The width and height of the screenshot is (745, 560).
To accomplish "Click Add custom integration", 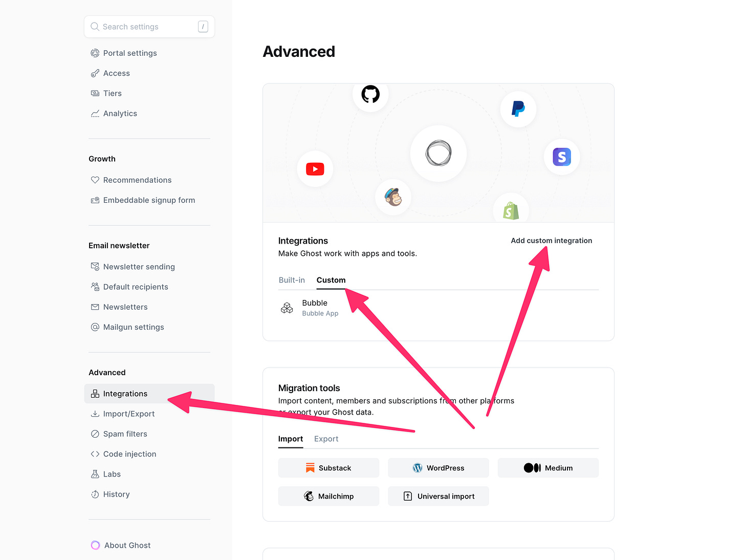I will (552, 241).
